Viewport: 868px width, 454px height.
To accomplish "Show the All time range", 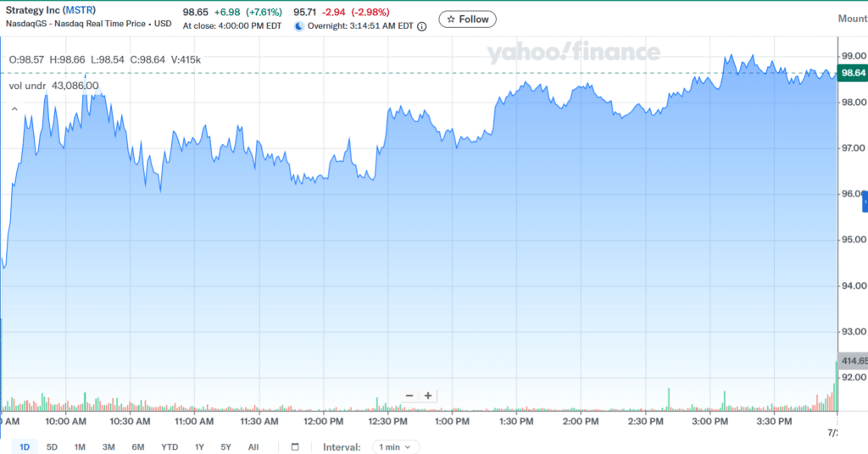I will point(253,447).
